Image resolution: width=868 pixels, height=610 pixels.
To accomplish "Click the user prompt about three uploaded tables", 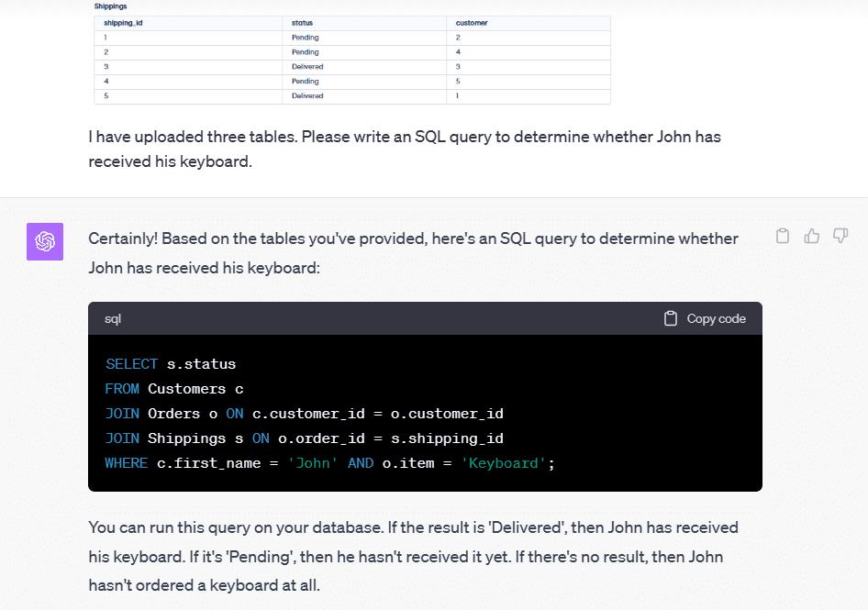I will coord(405,149).
